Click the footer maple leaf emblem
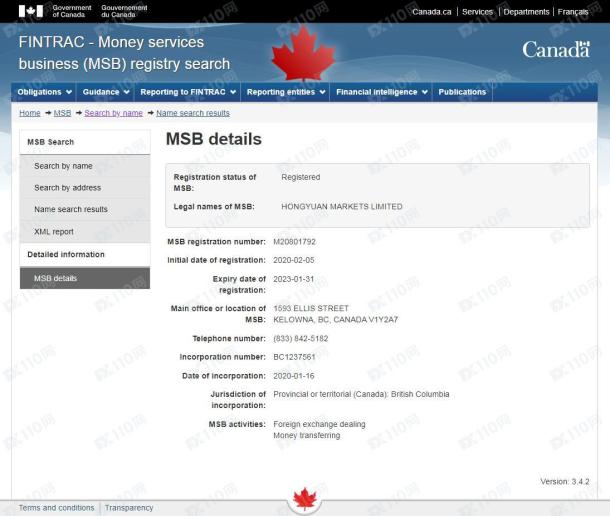 [x=305, y=498]
